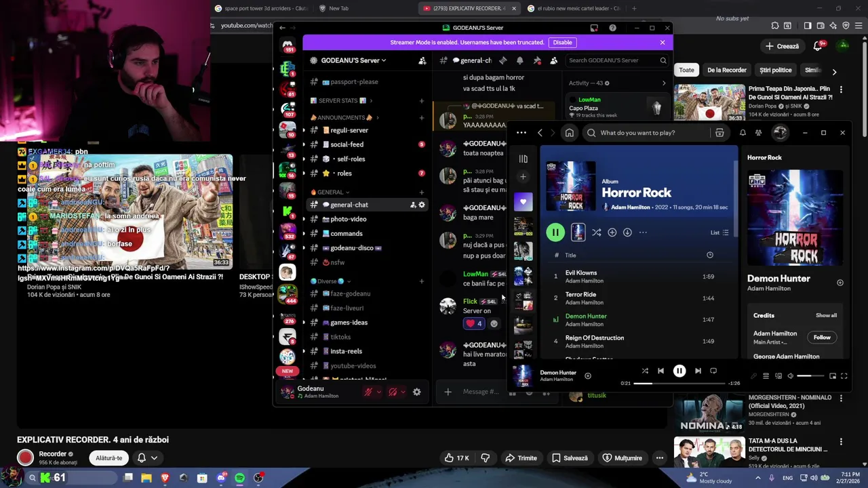This screenshot has height=488, width=868.
Task: Expand the ANNOUNCMENTS category
Action: coord(346,117)
